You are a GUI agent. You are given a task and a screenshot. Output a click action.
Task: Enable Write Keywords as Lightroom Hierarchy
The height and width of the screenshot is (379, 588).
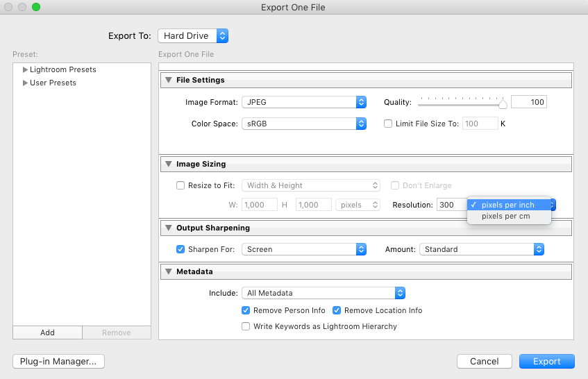[246, 326]
